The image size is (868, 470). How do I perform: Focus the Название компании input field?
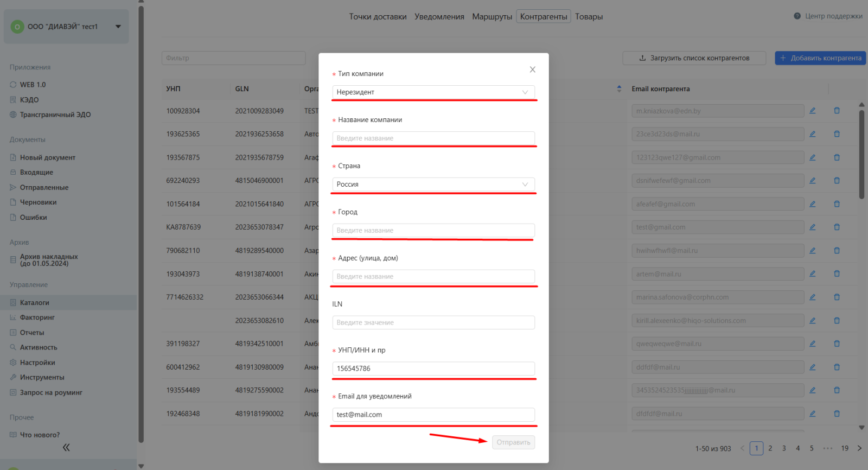pyautogui.click(x=433, y=138)
